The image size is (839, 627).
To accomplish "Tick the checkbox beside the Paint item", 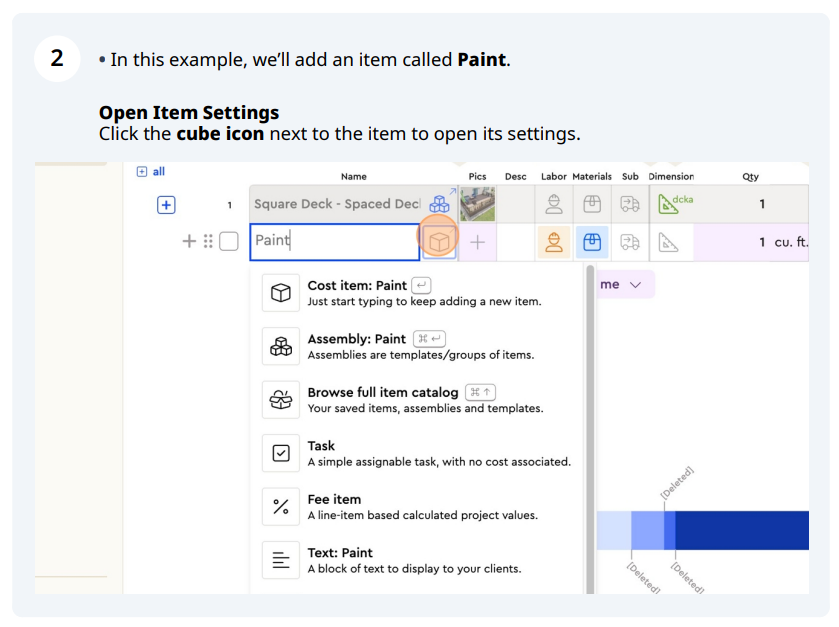I will [x=229, y=241].
